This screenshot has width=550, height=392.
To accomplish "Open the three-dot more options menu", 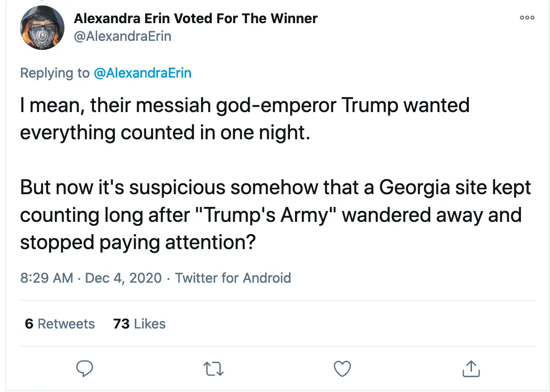I will (x=527, y=18).
